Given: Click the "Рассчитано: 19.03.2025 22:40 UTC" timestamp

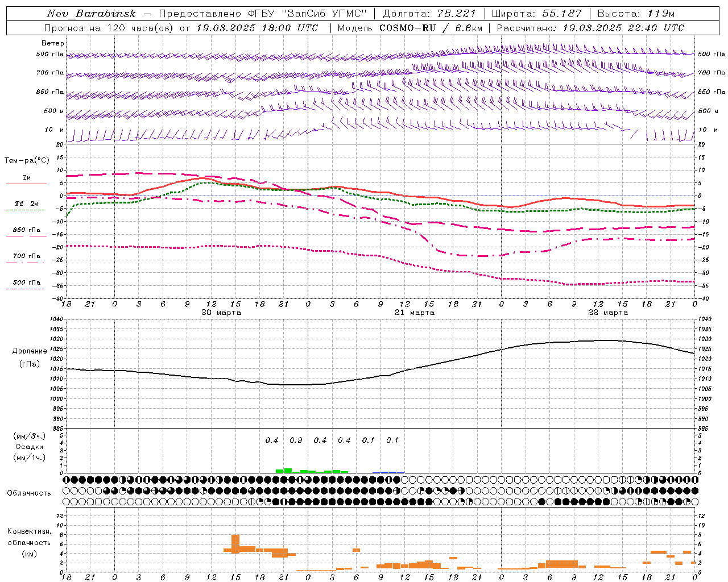Looking at the screenshot, I should tap(591, 28).
